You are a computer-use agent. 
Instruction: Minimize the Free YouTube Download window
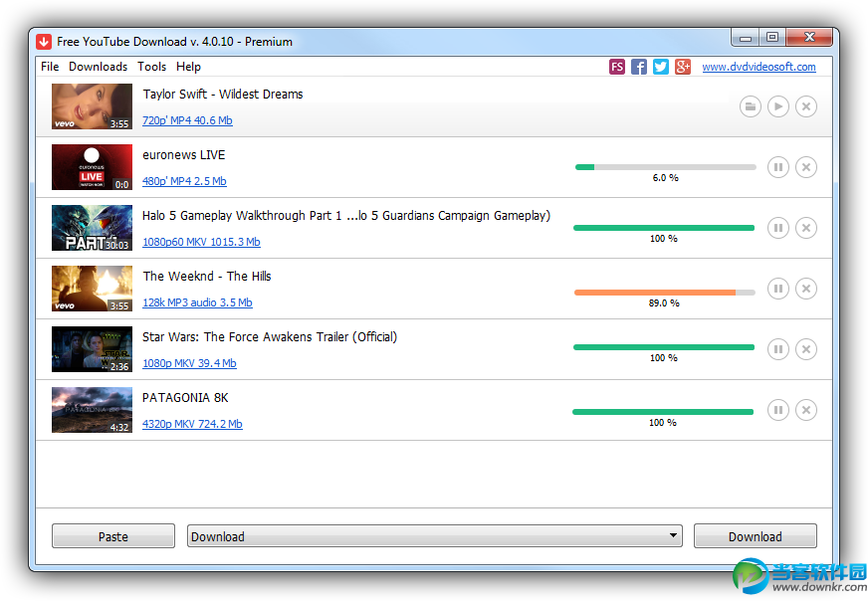(x=746, y=38)
